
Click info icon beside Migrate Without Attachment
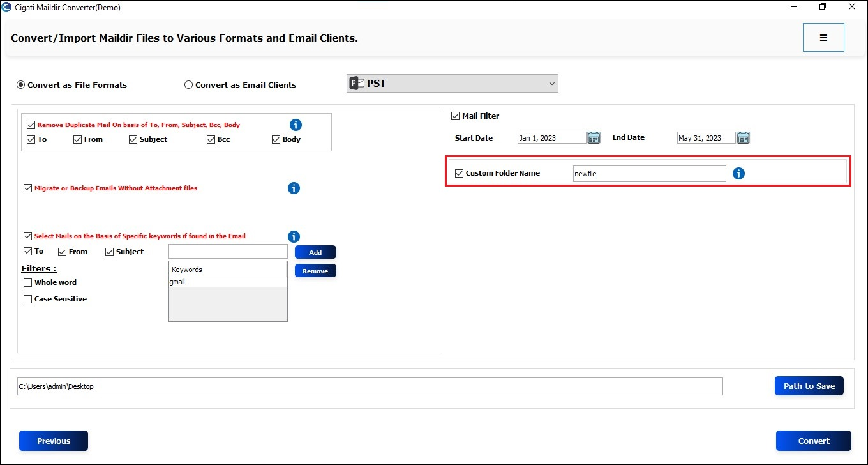coord(294,188)
